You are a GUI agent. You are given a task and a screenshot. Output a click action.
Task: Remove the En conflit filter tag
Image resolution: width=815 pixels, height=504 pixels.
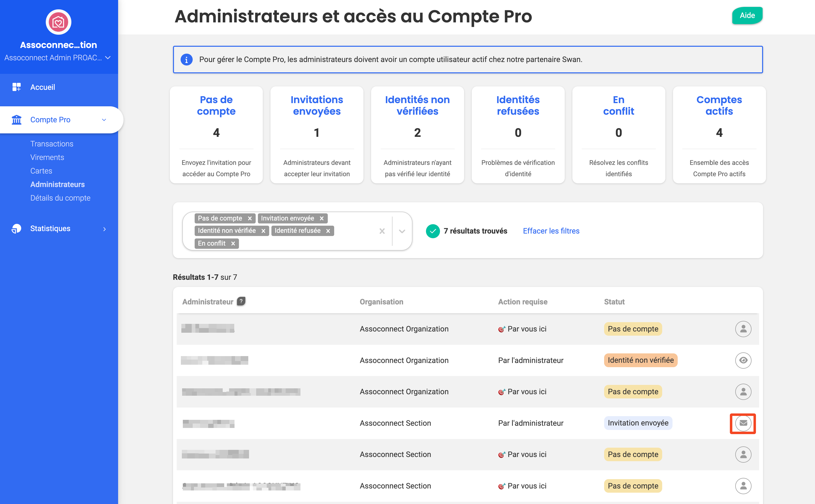(x=233, y=243)
